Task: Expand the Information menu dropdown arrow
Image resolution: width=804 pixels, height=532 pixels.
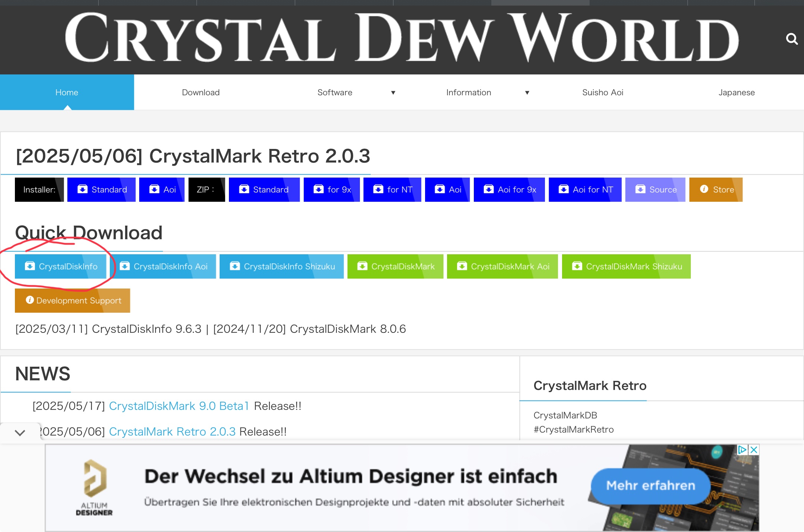Action: pos(527,93)
